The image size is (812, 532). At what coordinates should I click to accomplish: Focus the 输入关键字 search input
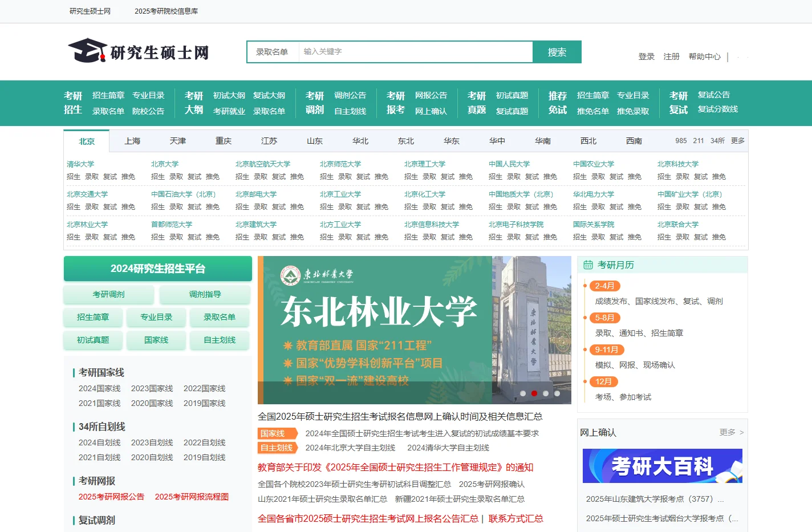coord(416,52)
